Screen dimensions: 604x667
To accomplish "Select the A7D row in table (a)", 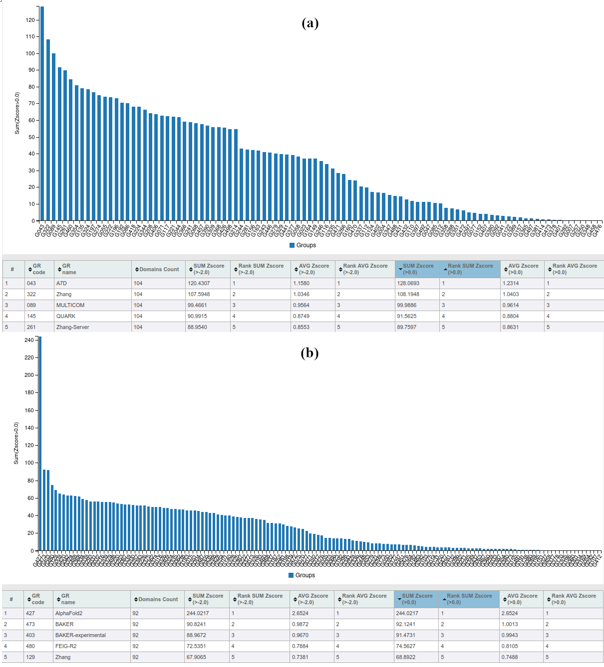I will [62, 284].
